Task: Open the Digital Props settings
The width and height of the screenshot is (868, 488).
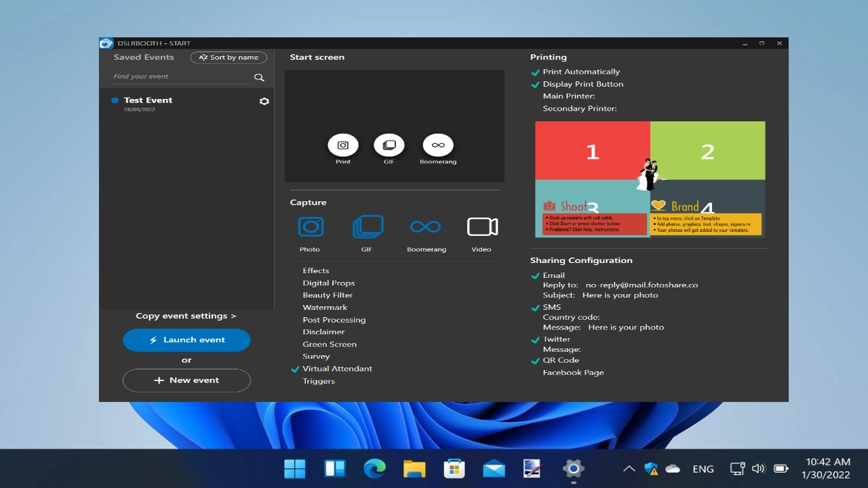Action: 329,283
